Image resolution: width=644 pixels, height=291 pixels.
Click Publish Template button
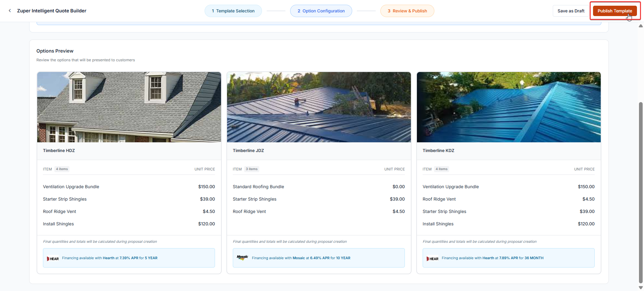[x=614, y=11]
